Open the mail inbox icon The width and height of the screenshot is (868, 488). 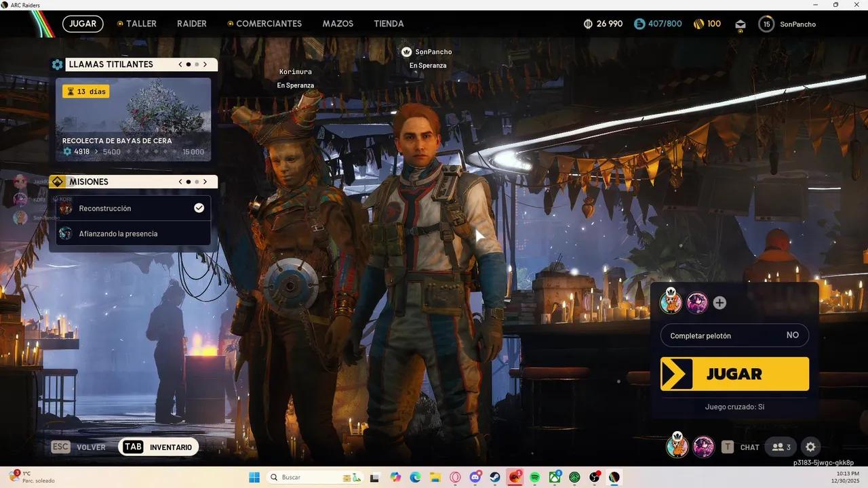tap(741, 24)
